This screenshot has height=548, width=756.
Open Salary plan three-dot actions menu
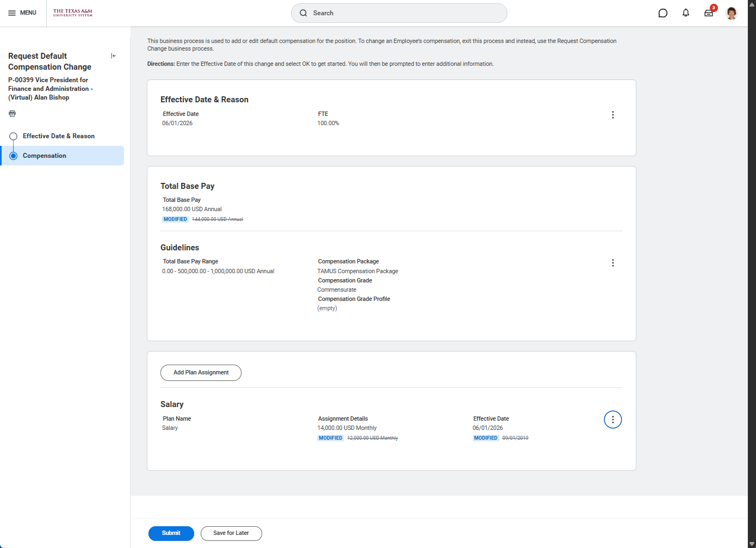pos(612,420)
